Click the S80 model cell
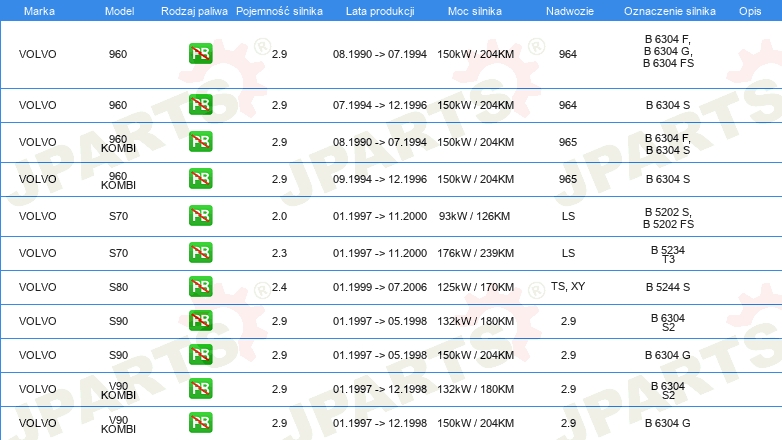 pos(119,287)
